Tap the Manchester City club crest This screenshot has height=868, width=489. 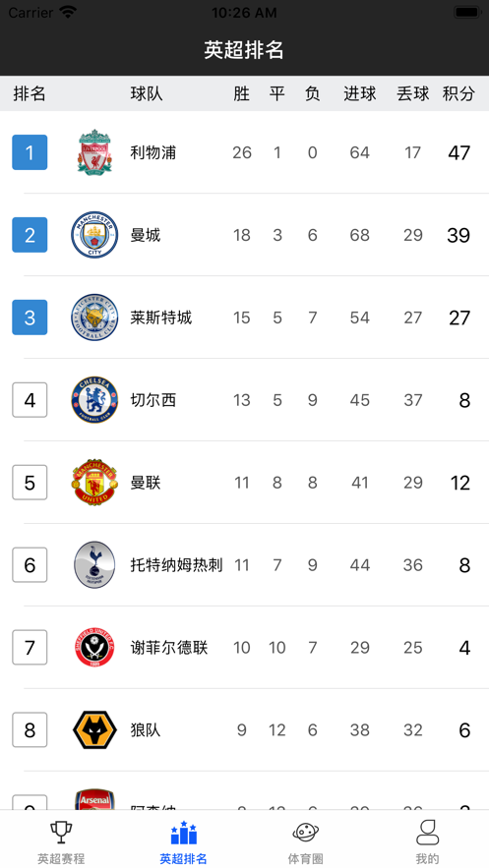coord(94,235)
